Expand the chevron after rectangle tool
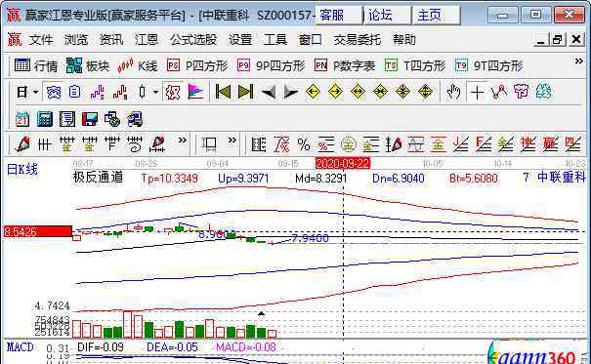Image resolution: width=591 pixels, height=364 pixels. click(x=232, y=141)
